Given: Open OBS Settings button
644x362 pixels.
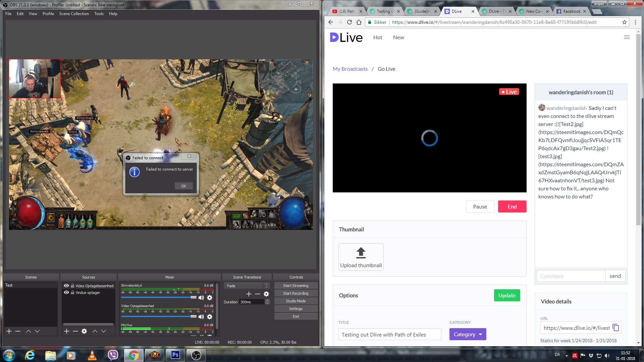Looking at the screenshot, I should [x=296, y=309].
